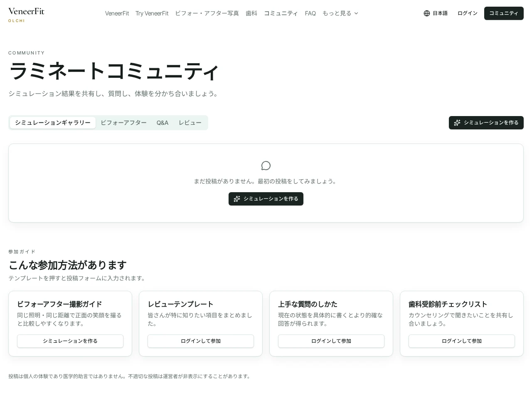Click シミュレーションを作る in the empty posts panel
Image resolution: width=532 pixels, height=416 pixels.
tap(266, 199)
